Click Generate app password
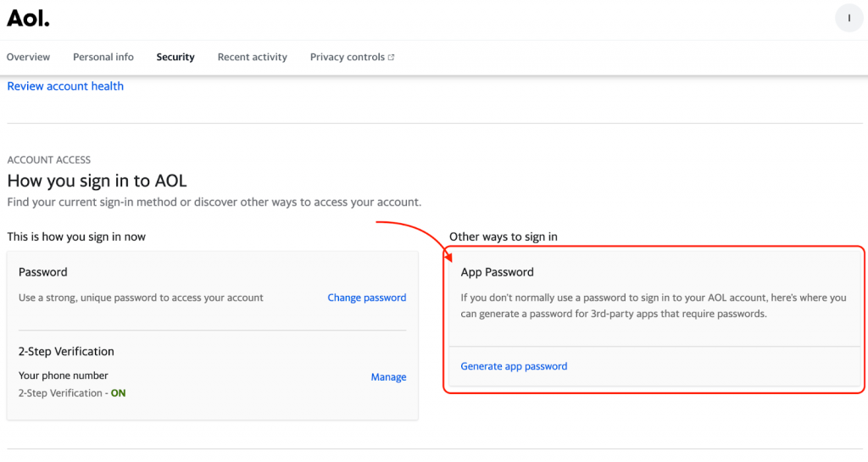The image size is (868, 462). [514, 366]
